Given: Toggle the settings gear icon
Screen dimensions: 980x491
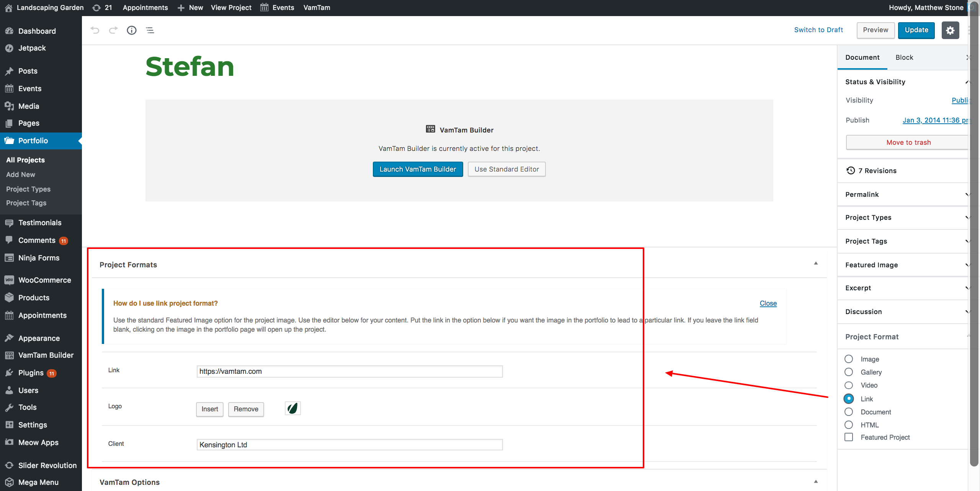Looking at the screenshot, I should pos(950,30).
